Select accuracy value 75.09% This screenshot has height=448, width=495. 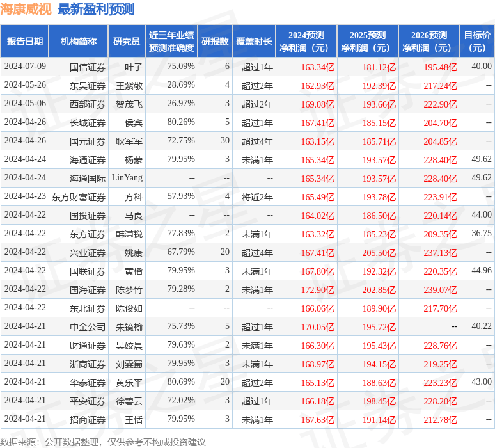pos(181,67)
